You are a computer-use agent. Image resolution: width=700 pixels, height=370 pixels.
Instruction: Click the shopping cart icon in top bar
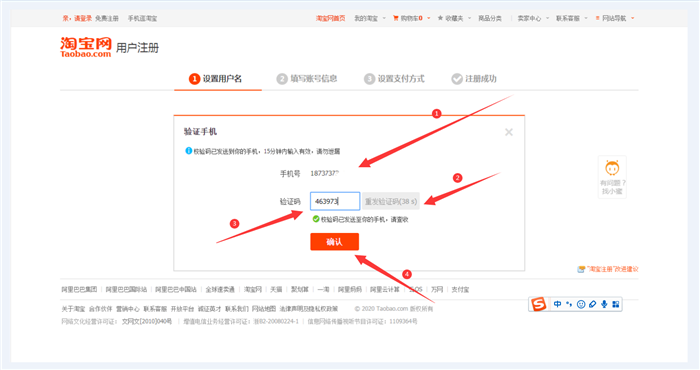395,18
